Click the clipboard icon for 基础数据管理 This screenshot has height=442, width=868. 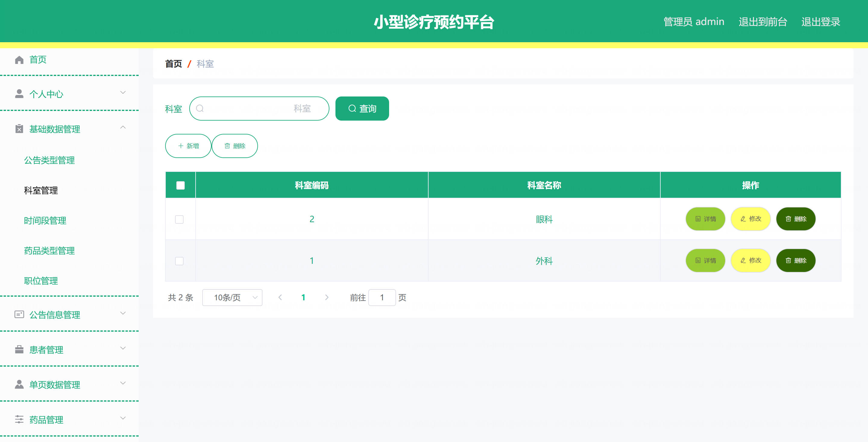click(19, 129)
